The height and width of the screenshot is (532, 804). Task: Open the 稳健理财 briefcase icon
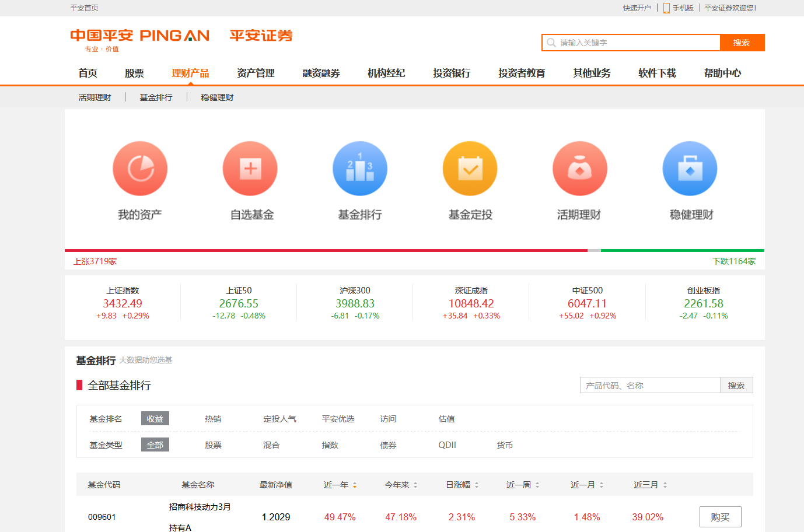coord(690,169)
